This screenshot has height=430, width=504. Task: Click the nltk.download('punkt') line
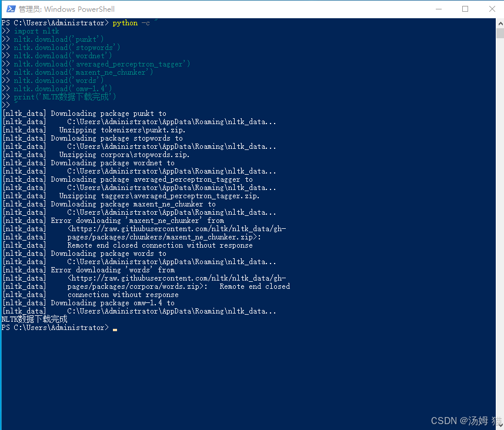(x=59, y=39)
